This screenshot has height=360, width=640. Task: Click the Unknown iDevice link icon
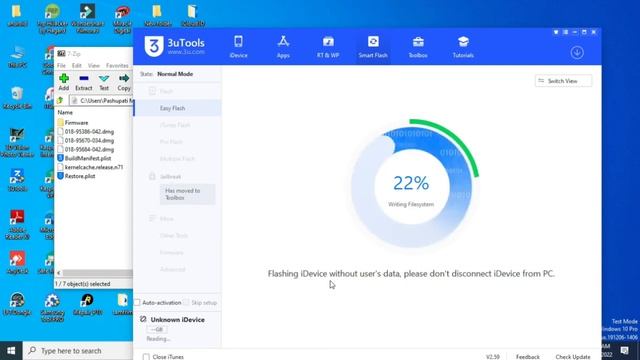tap(143, 319)
